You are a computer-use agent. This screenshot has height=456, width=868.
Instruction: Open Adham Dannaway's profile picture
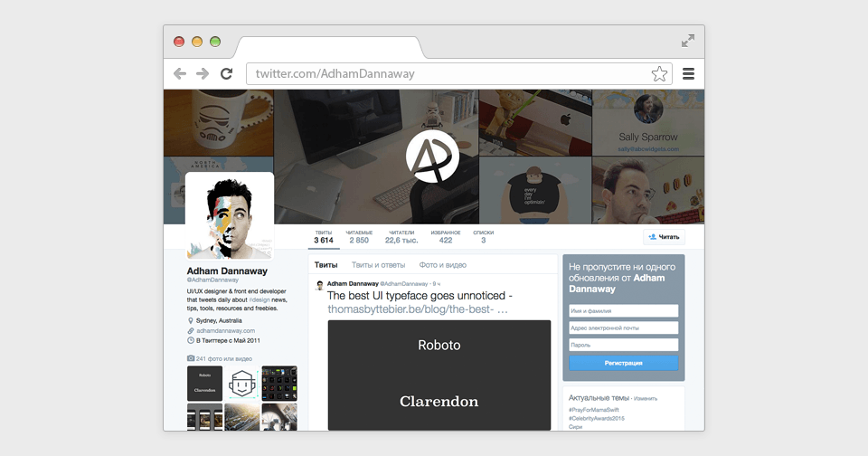229,215
